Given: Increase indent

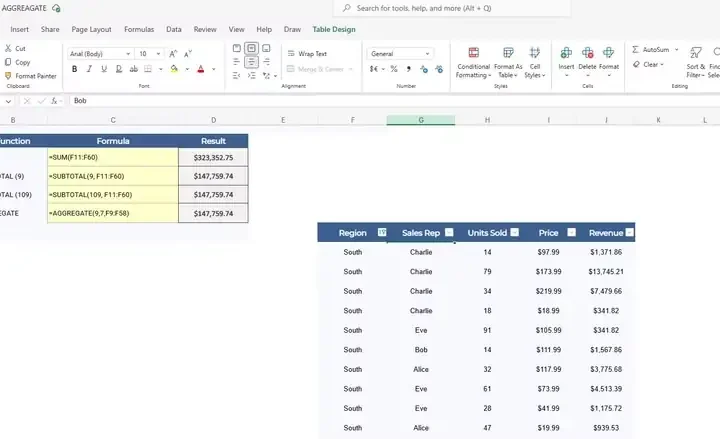Looking at the screenshot, I should pyautogui.click(x=251, y=75).
